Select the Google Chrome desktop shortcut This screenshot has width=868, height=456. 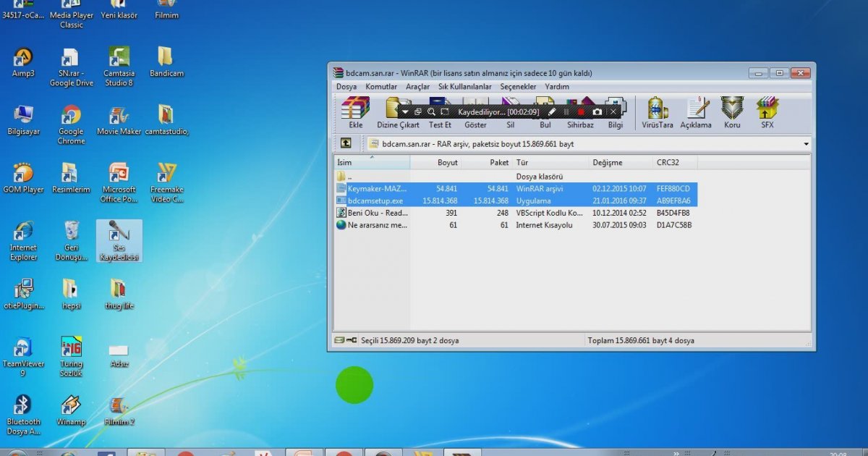pos(71,125)
